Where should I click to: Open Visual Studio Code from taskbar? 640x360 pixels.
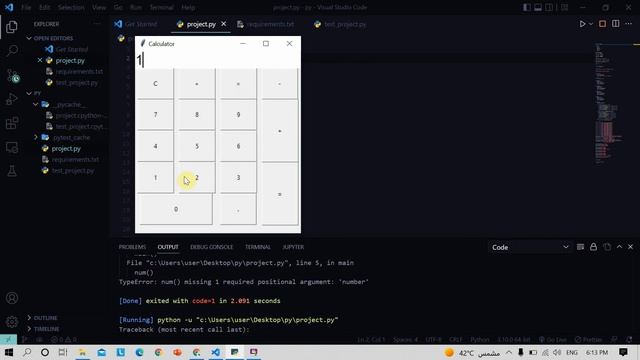(x=216, y=352)
